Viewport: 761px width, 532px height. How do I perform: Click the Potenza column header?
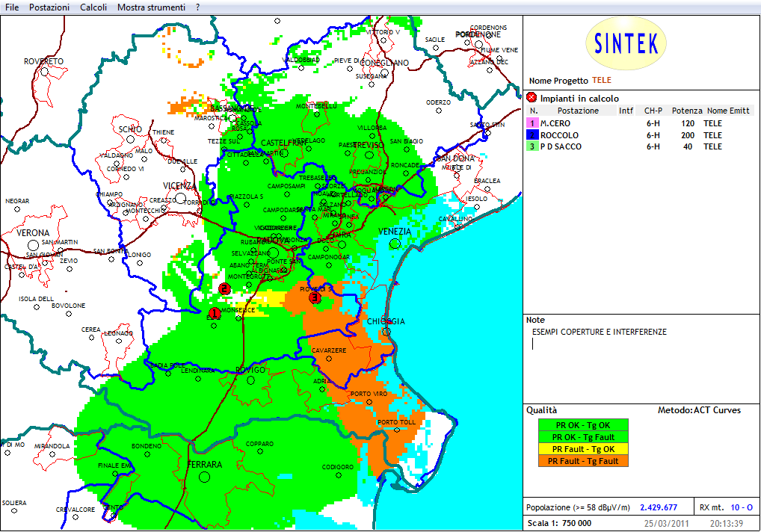[686, 111]
